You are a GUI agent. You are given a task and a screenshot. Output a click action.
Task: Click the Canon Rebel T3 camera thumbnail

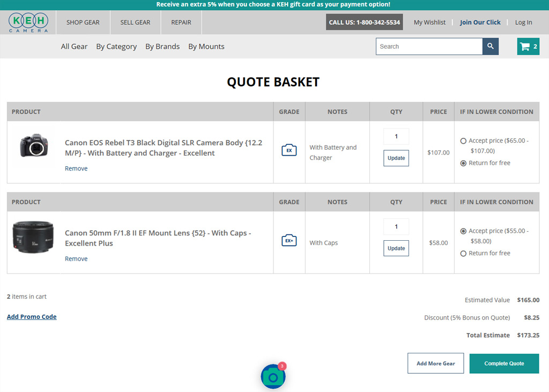coord(34,146)
